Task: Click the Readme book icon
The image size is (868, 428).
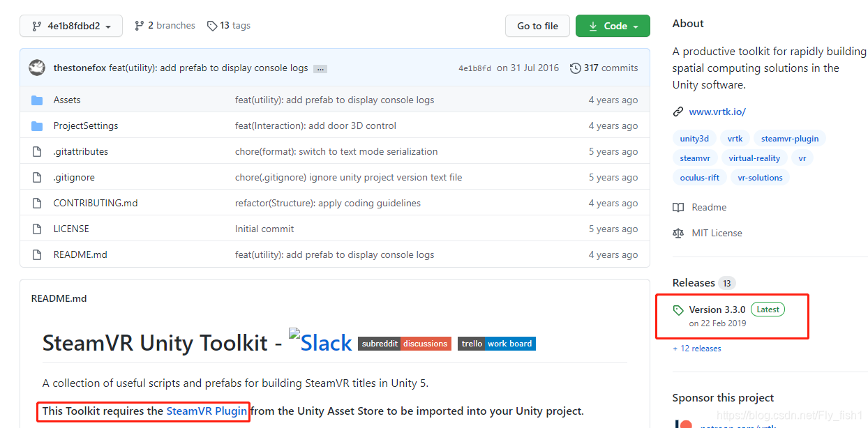Action: pyautogui.click(x=678, y=208)
